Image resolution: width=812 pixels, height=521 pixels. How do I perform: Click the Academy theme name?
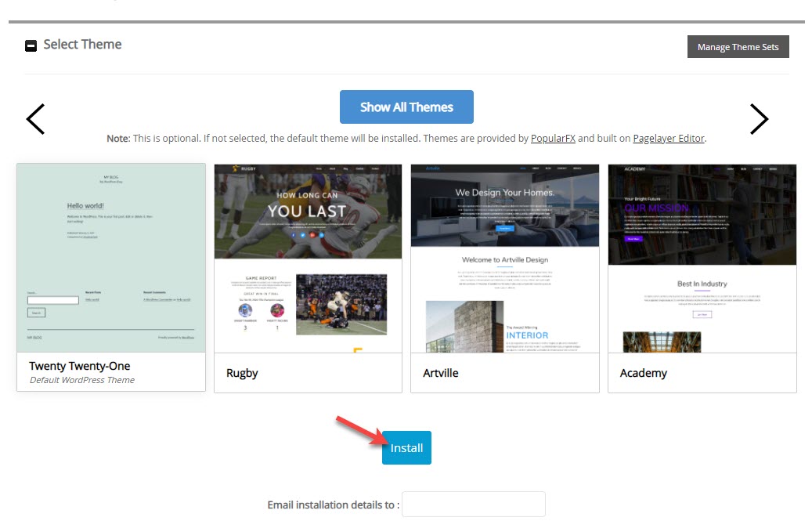point(643,373)
